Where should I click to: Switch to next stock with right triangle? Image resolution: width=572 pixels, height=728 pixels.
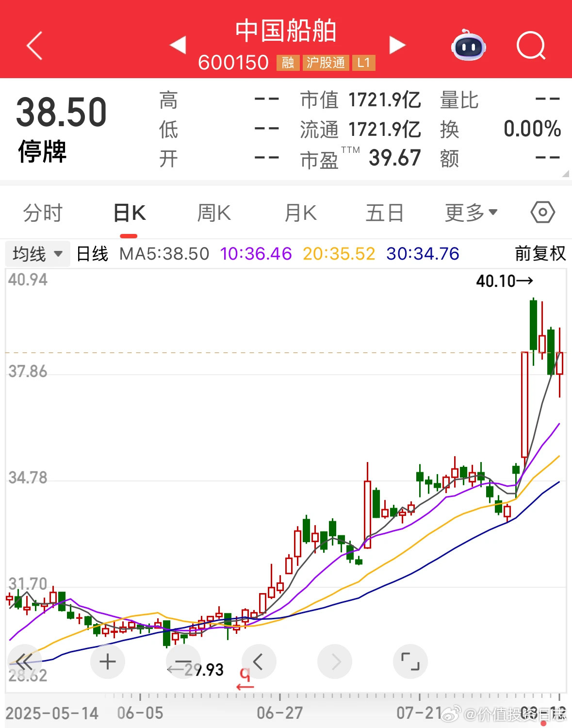click(397, 45)
